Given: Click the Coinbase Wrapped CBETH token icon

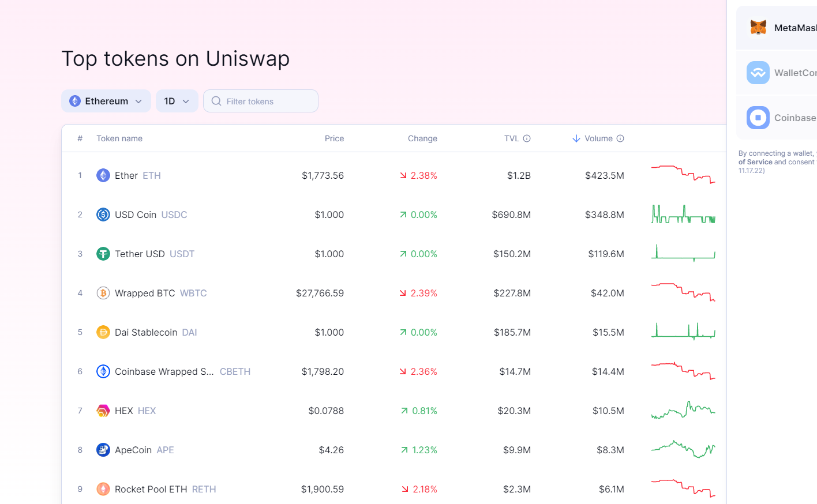Looking at the screenshot, I should click(x=103, y=371).
